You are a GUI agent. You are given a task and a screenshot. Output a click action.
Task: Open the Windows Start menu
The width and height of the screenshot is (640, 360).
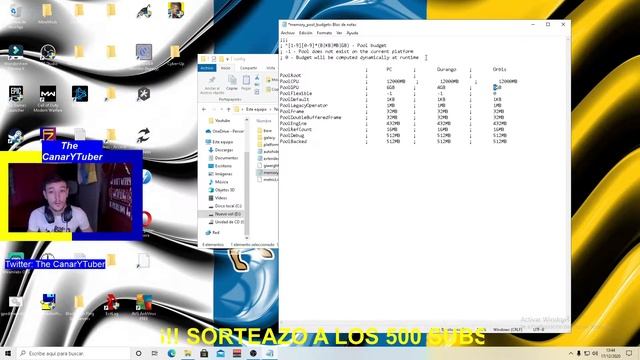8,353
